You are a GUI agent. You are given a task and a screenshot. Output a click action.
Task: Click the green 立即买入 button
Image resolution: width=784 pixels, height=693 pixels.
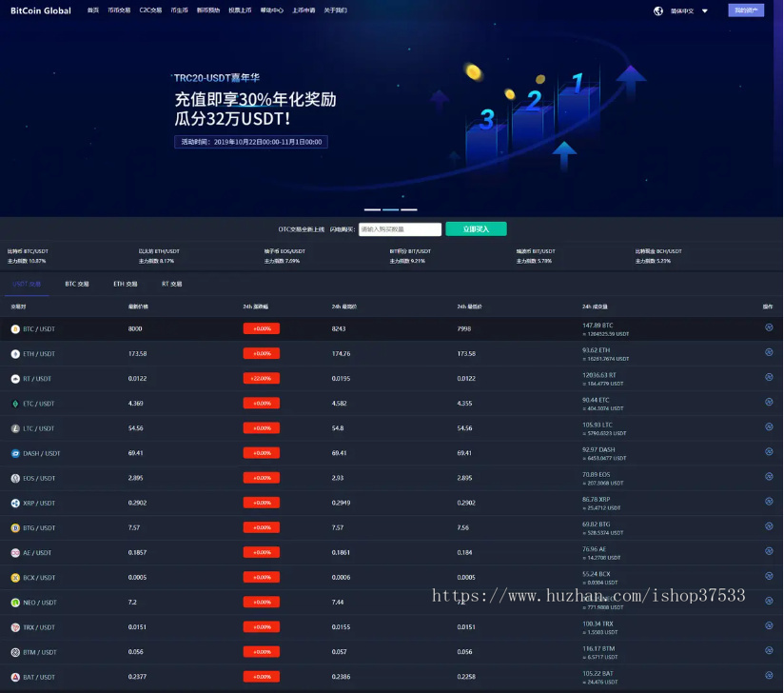tap(476, 229)
